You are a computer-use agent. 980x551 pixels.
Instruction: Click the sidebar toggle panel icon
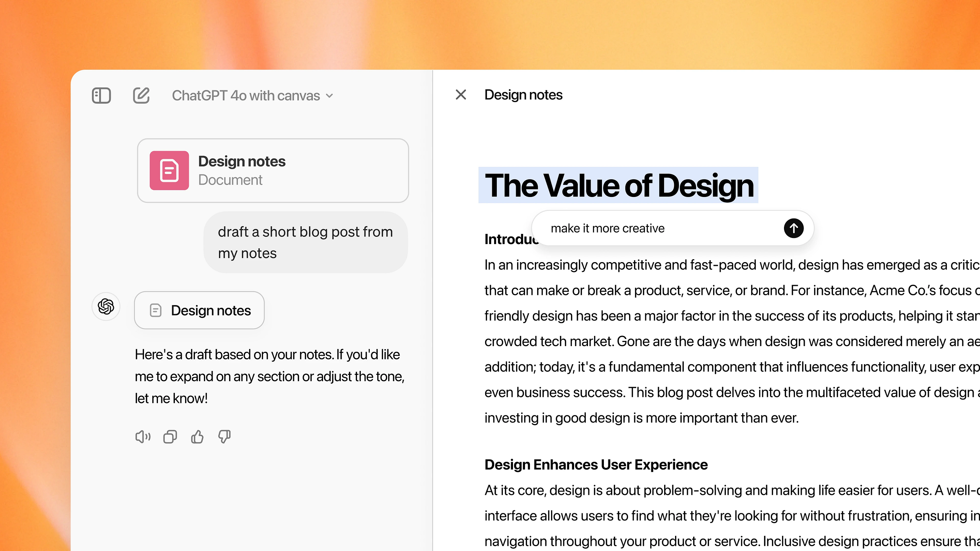click(102, 95)
